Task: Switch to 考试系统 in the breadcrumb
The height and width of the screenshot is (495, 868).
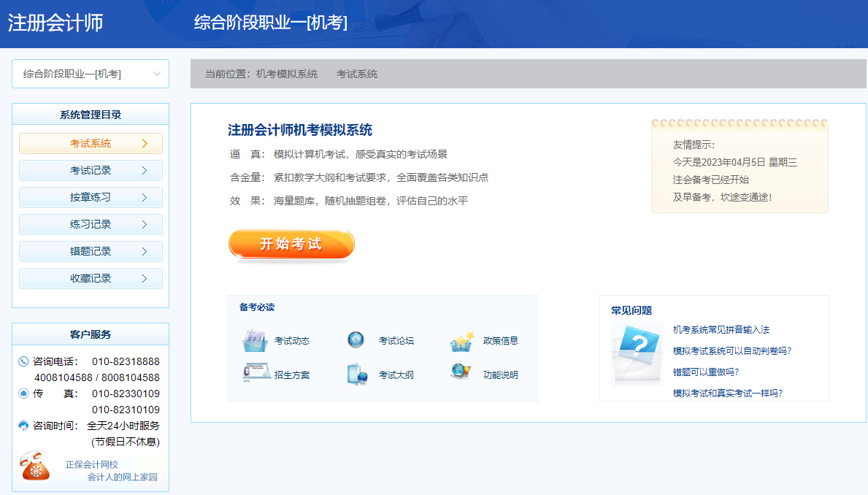Action: [356, 74]
